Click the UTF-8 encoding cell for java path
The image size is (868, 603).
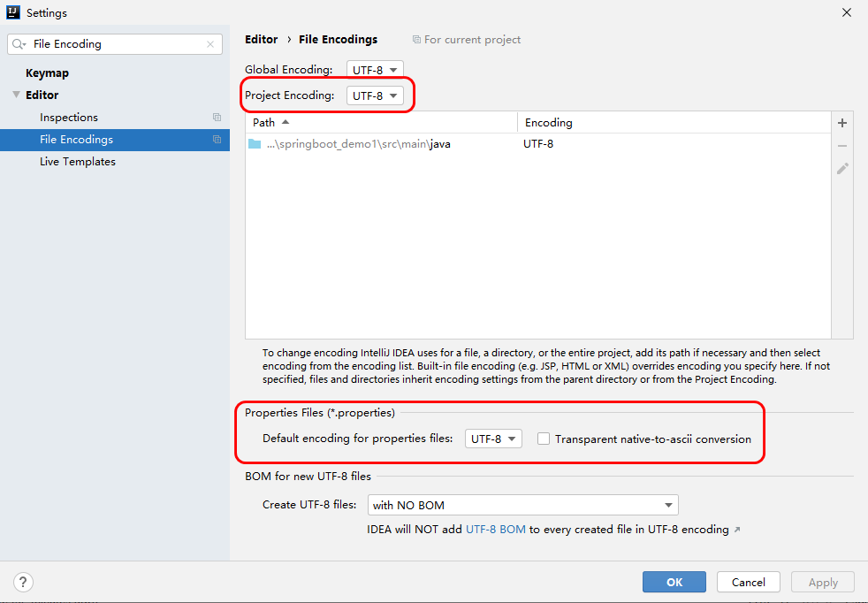pos(538,144)
